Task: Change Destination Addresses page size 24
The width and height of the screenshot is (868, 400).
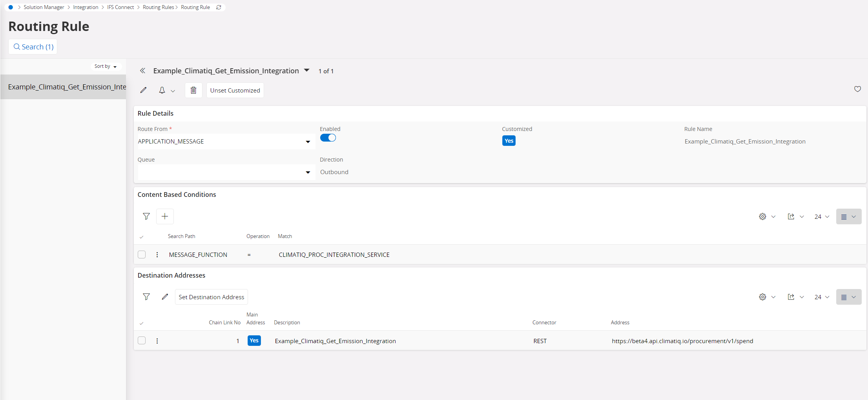Action: [x=822, y=297]
